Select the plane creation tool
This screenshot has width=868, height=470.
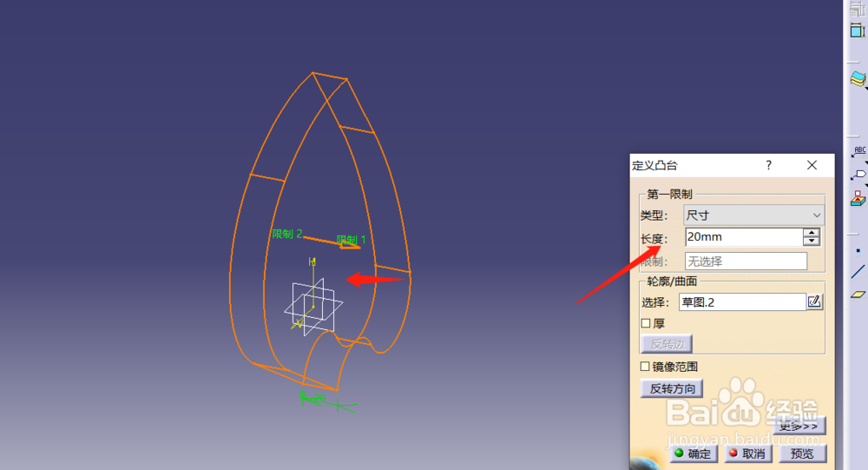point(858,295)
